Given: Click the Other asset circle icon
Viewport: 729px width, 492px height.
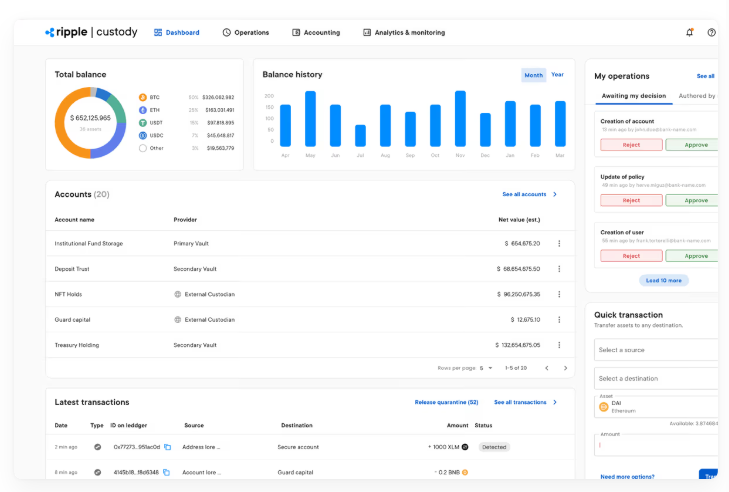Looking at the screenshot, I should point(143,148).
